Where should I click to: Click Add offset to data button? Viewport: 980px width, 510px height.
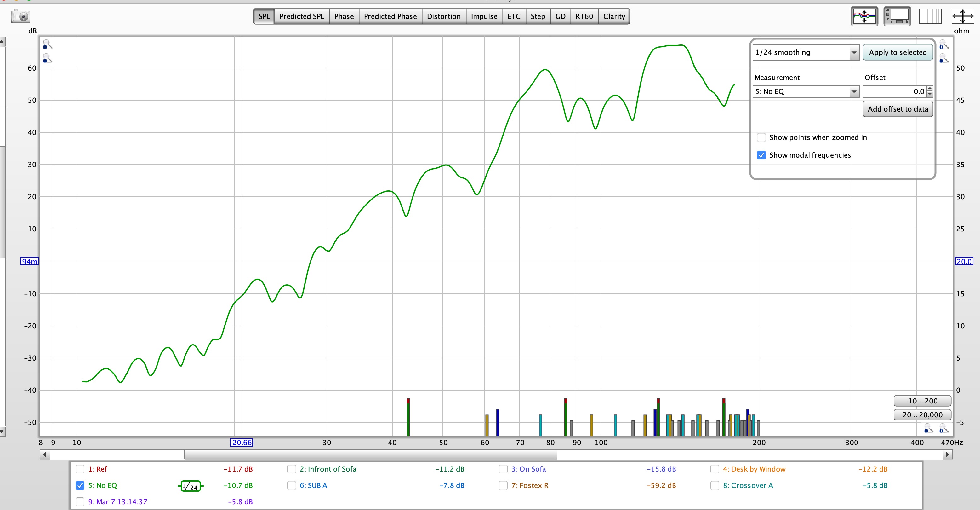pos(898,109)
